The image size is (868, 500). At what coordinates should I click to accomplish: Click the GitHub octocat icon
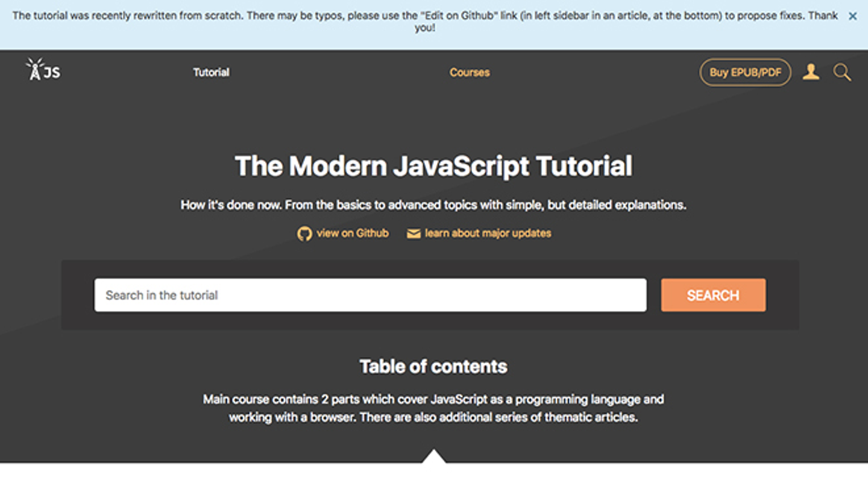304,233
